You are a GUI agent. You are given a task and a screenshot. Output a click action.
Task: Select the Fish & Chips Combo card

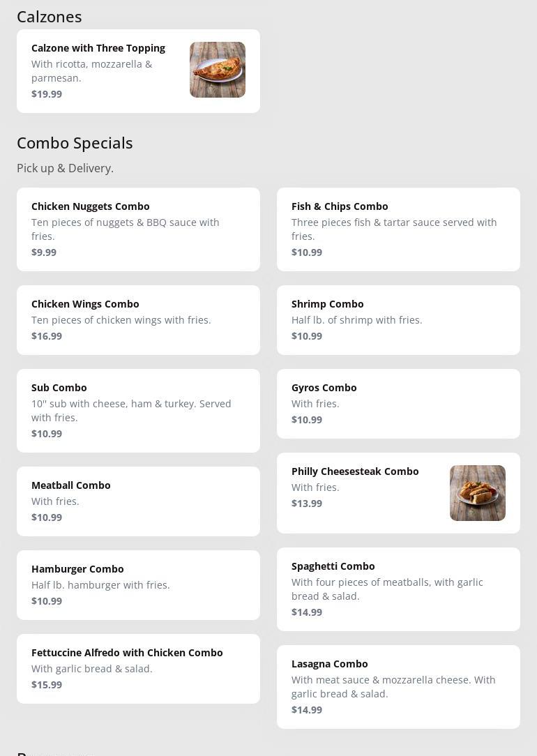[398, 229]
